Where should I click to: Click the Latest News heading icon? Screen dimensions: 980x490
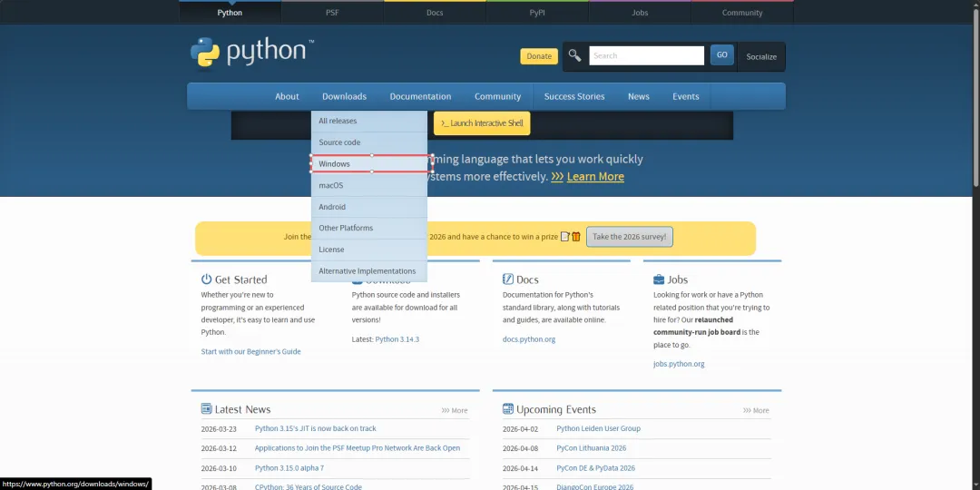tap(206, 408)
